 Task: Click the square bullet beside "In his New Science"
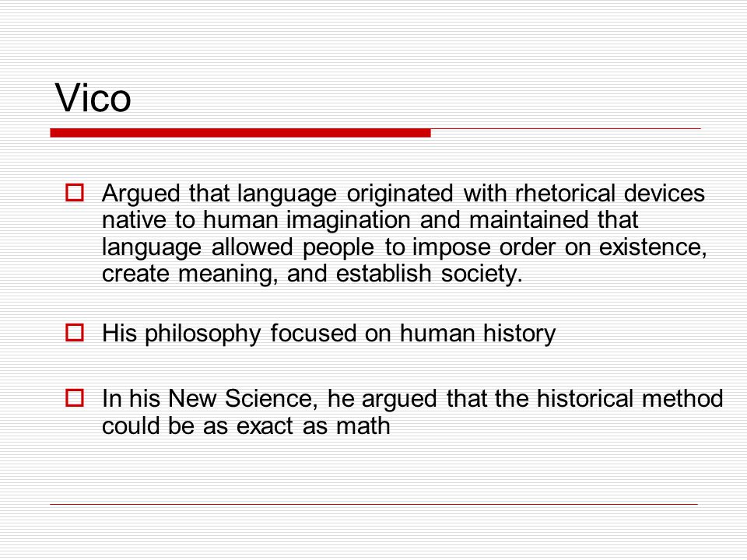tap(75, 398)
